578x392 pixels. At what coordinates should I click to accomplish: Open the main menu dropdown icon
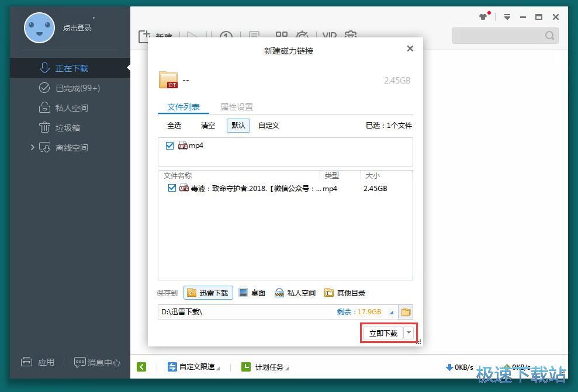click(x=507, y=16)
